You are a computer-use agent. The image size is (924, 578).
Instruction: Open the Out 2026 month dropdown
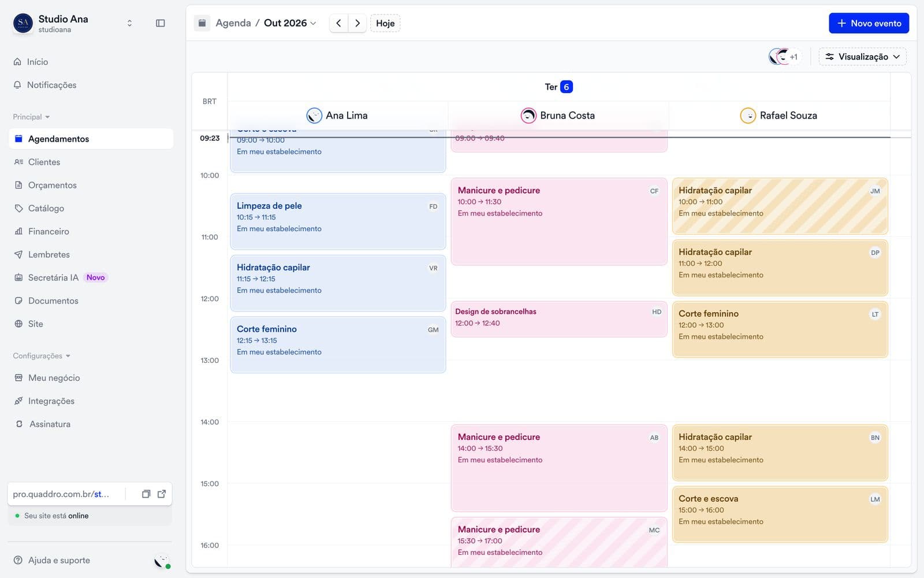click(290, 23)
